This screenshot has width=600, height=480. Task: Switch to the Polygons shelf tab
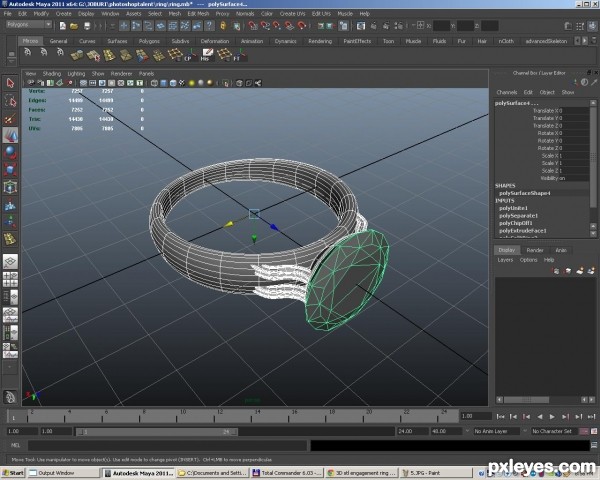coord(149,41)
